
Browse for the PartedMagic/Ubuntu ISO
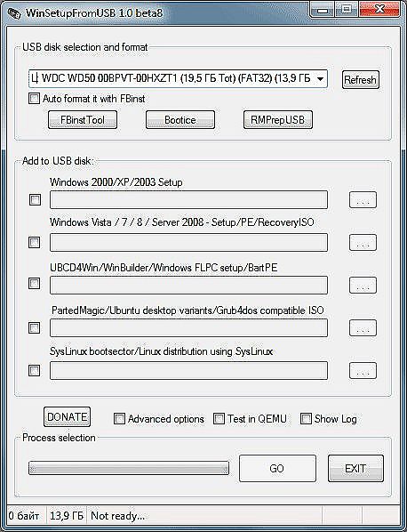pos(363,328)
